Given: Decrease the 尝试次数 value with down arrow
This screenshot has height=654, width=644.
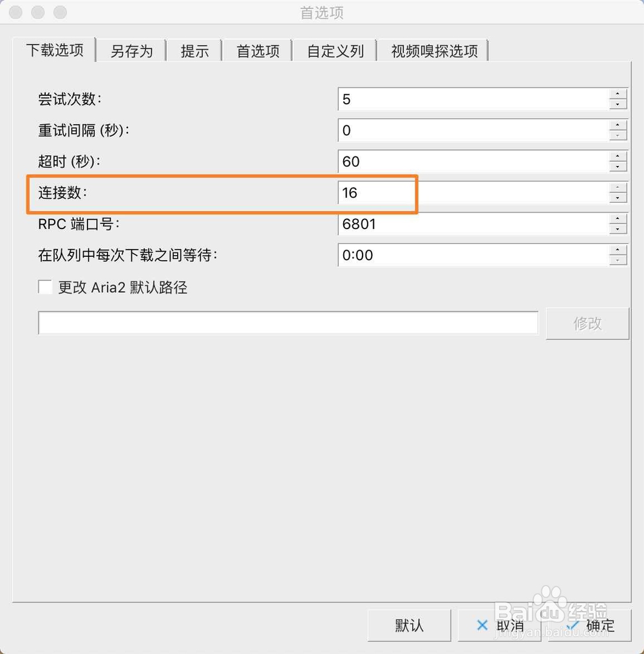Looking at the screenshot, I should point(618,104).
